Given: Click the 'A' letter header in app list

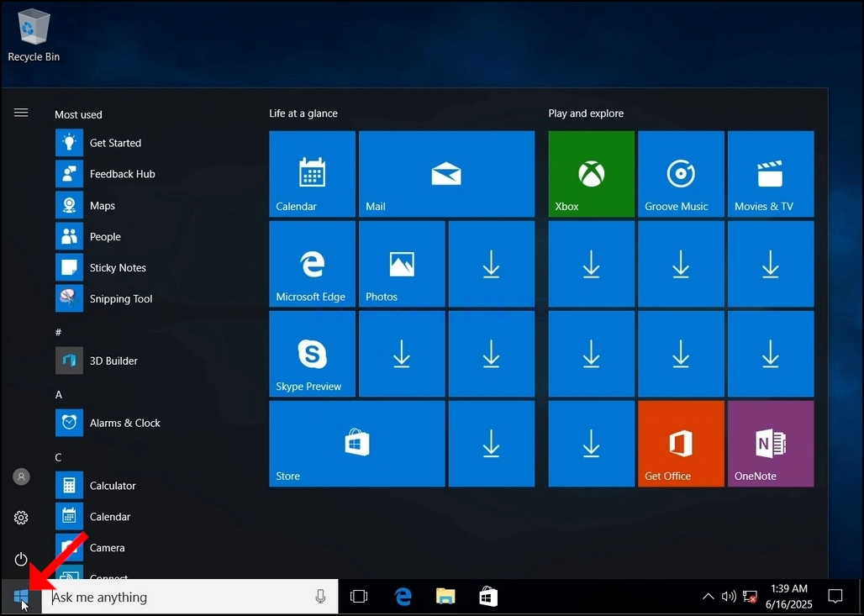Looking at the screenshot, I should tap(59, 395).
